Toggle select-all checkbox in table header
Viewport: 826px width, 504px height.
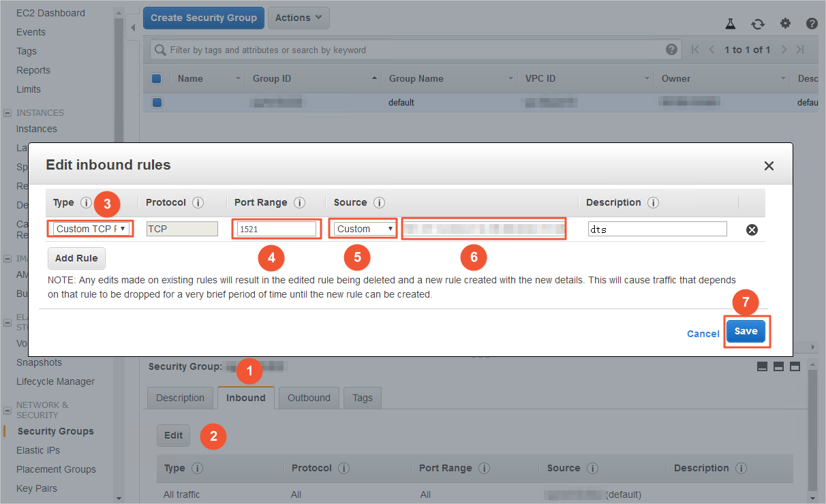point(157,78)
